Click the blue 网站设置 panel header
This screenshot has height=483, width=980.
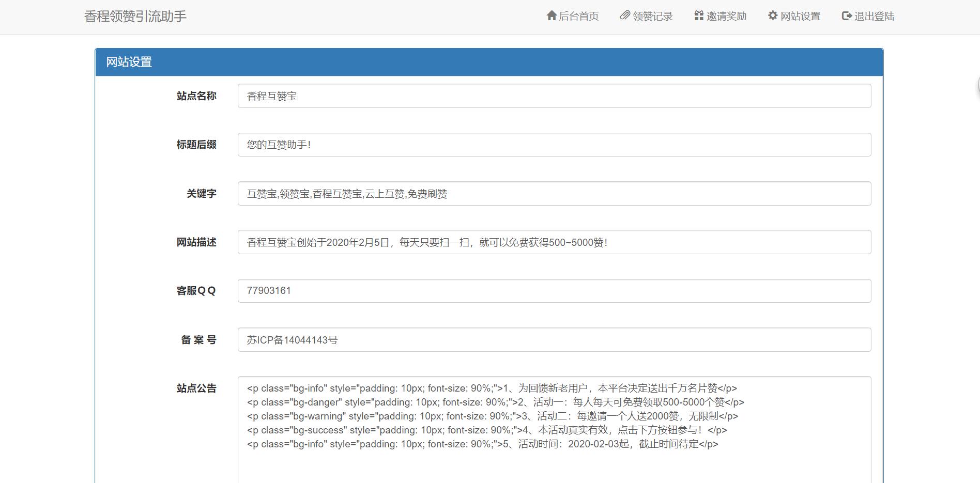click(x=127, y=63)
